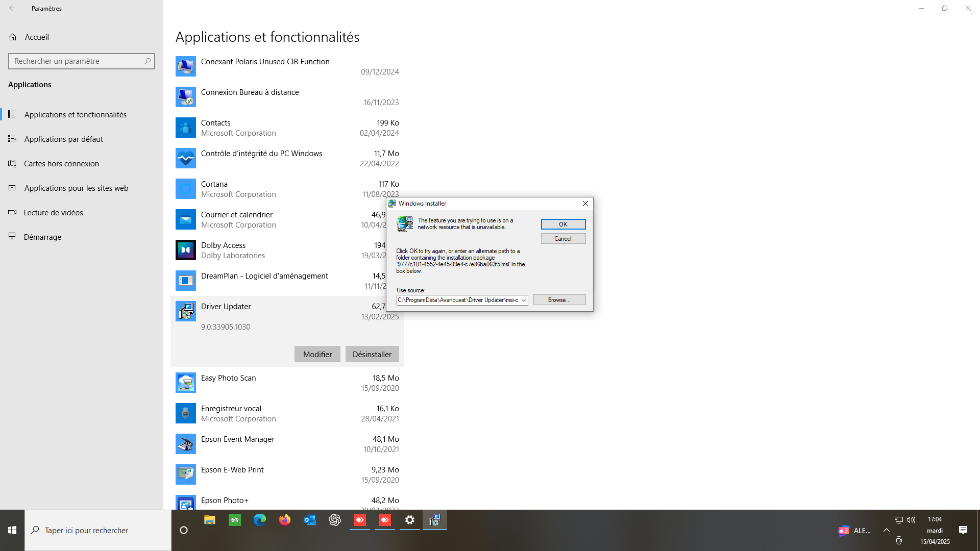Select DreamPlan - Logiciel d'aménagement entry

pos(264,276)
